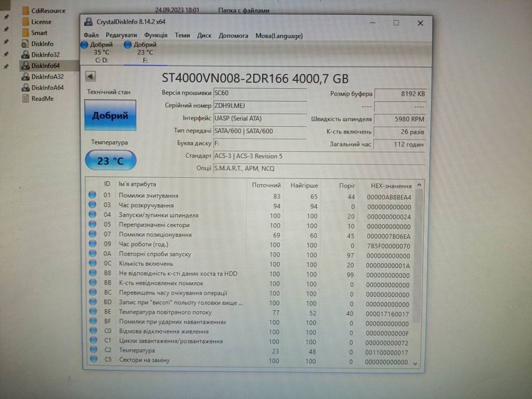Screen dimensions: 532x399
Task: Open the Редагувати menu
Action: pyautogui.click(x=121, y=35)
